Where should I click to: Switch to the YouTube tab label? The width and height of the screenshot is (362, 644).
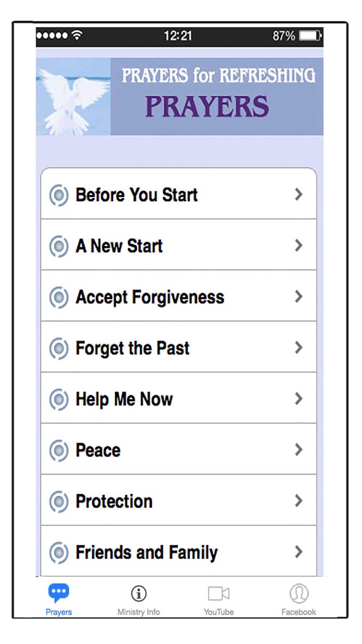[x=219, y=612]
